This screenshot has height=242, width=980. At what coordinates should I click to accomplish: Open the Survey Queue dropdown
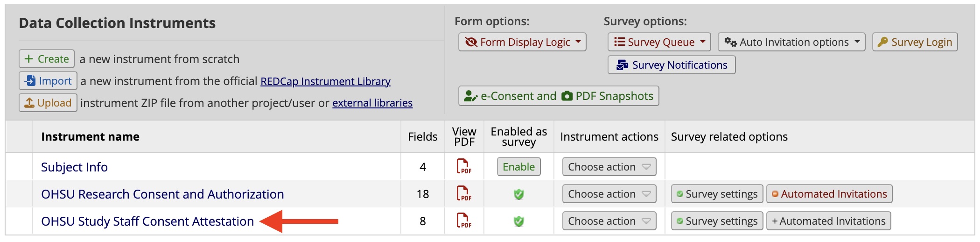click(x=659, y=42)
